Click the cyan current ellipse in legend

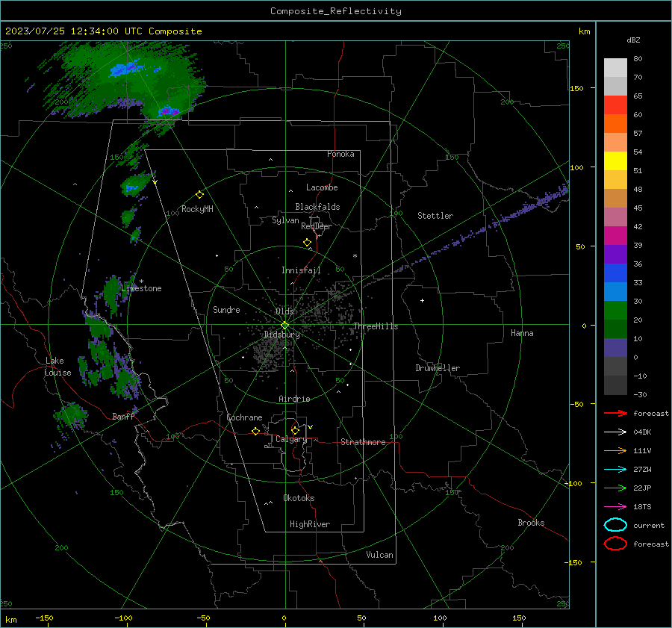pos(615,525)
